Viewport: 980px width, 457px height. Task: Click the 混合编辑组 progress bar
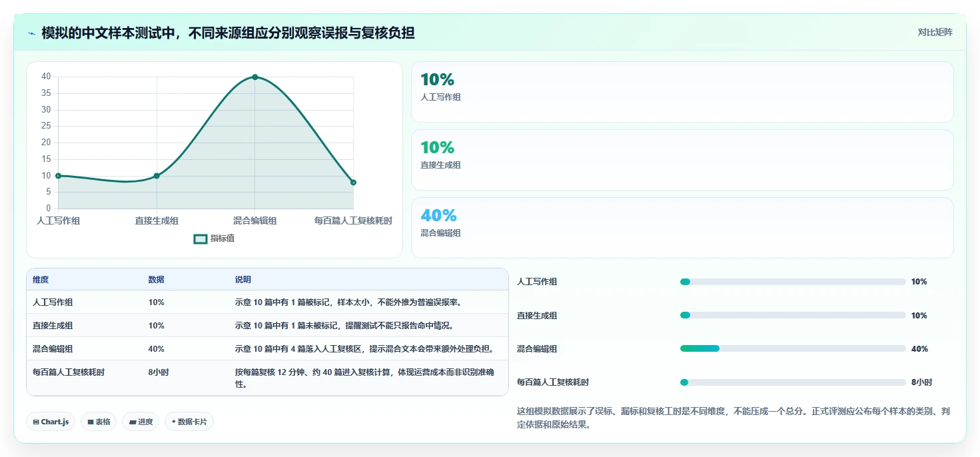(793, 348)
